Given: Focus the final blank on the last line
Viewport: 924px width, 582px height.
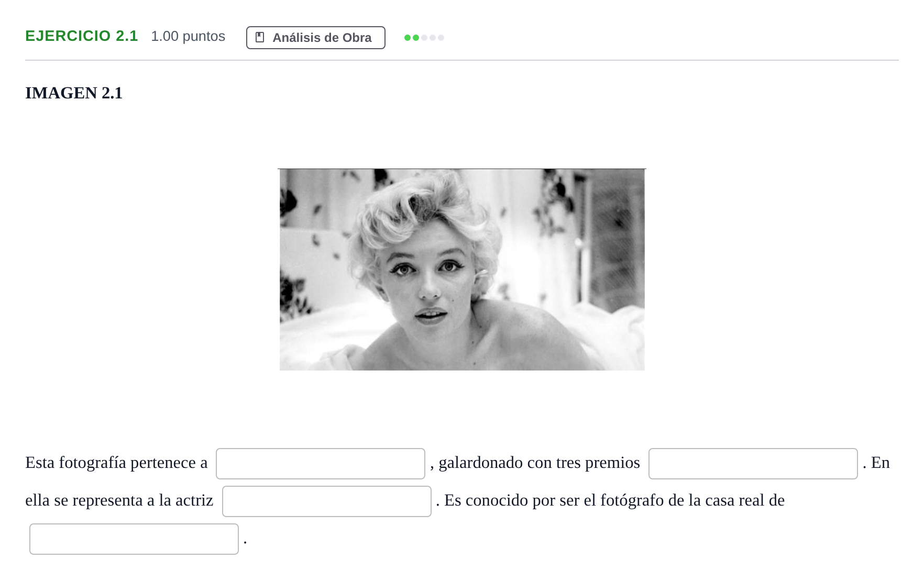Looking at the screenshot, I should (x=134, y=539).
